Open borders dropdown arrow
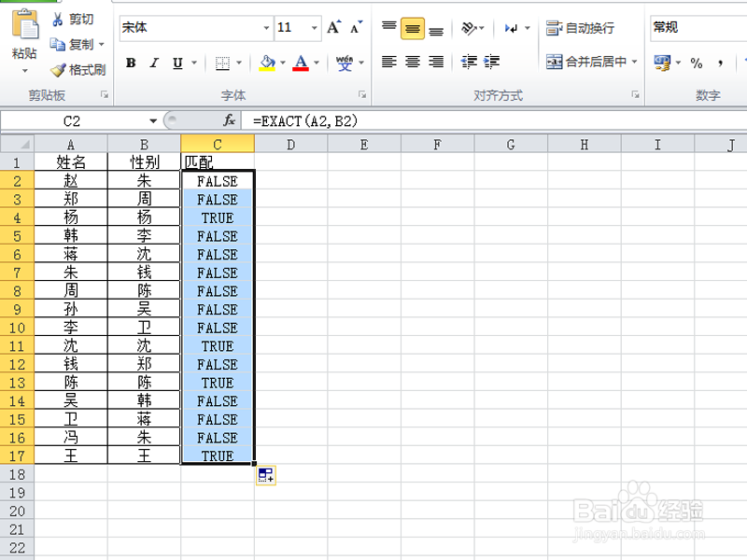Viewport: 747px width, 560px height. (x=239, y=63)
